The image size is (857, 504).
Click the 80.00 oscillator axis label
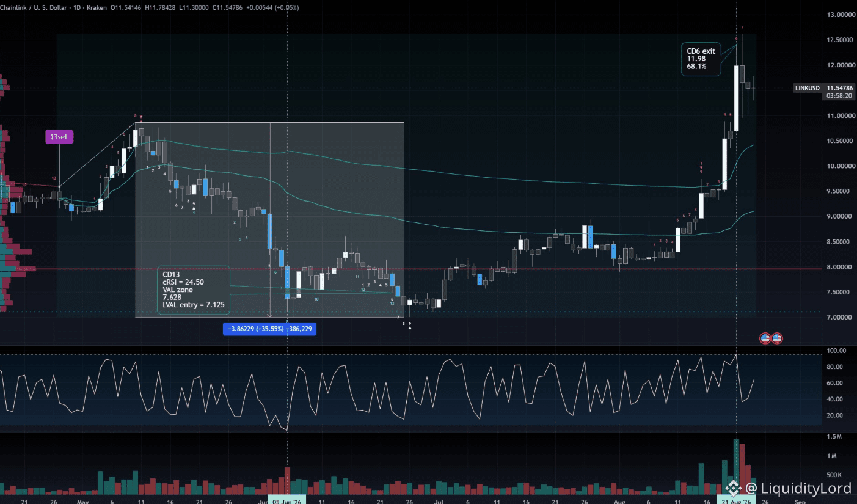(x=834, y=367)
